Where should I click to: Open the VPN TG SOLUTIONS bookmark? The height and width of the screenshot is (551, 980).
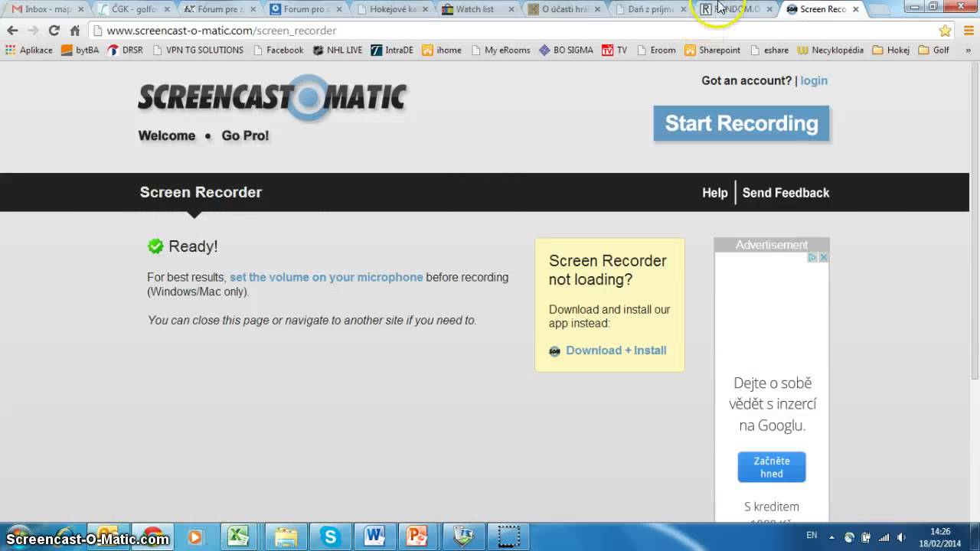[x=198, y=51]
